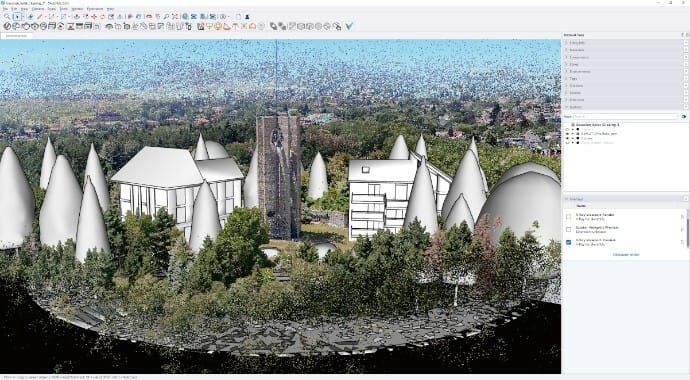Choose the Eraser tool in top toolbar
This screenshot has width=690, height=380.
pos(31,17)
